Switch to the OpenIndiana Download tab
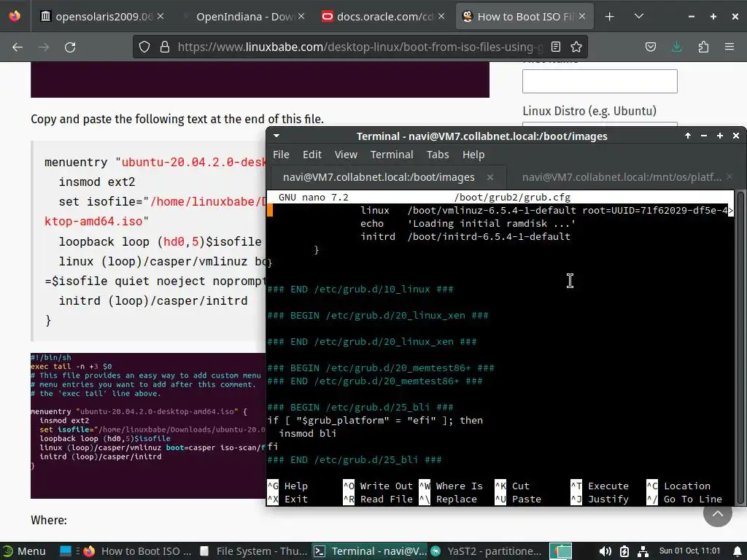Screen dimensions: 747x560 pos(244,17)
